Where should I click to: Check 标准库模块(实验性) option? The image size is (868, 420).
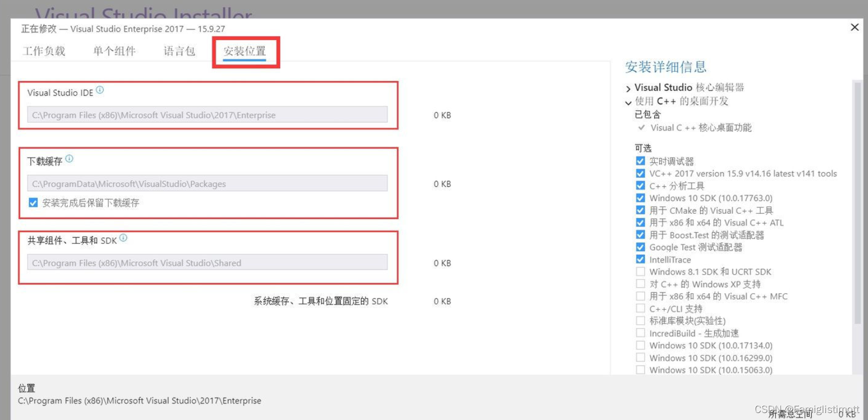[x=640, y=320]
